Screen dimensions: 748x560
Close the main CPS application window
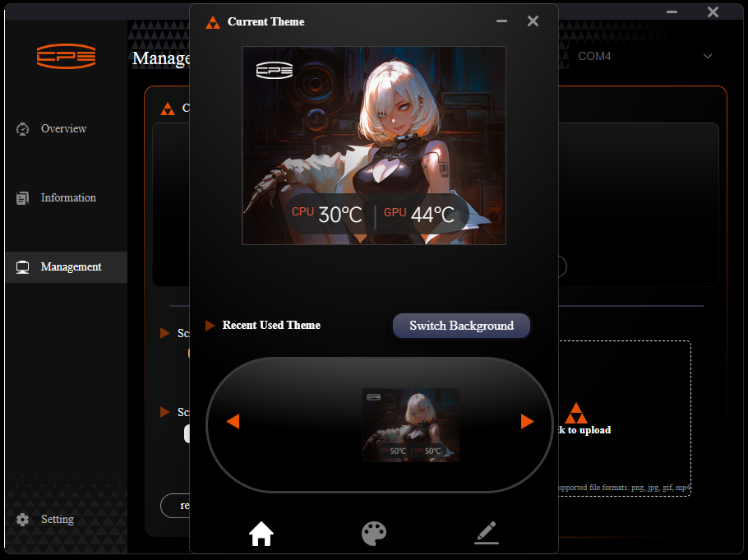tap(713, 12)
